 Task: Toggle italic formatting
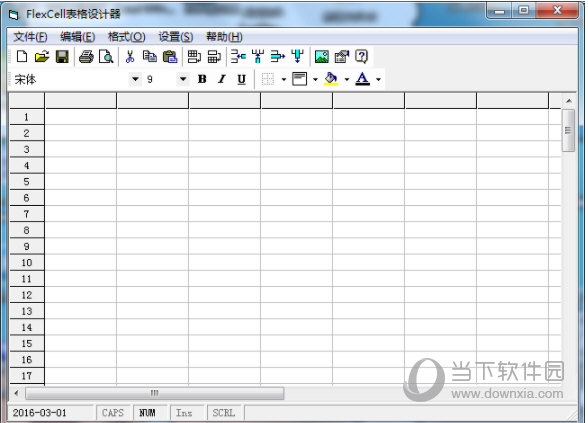coord(222,79)
